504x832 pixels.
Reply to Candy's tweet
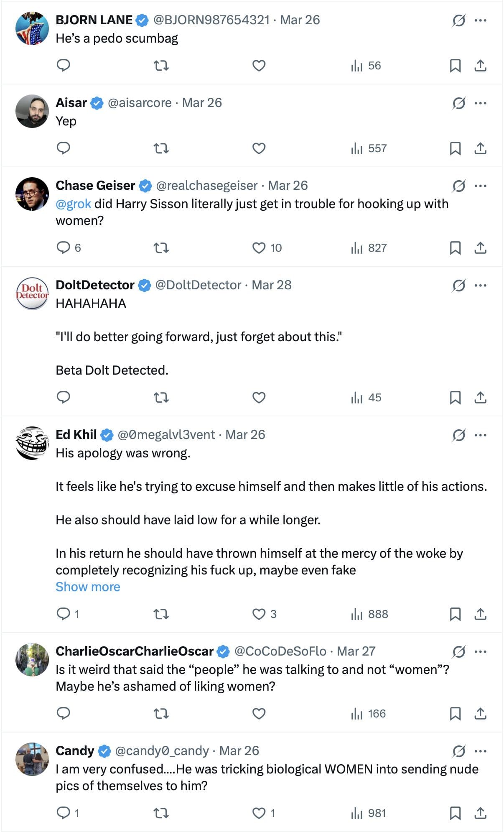coord(64,813)
